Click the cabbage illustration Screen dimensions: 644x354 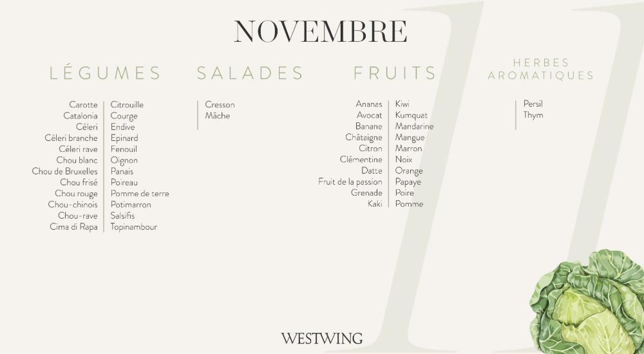(587, 302)
